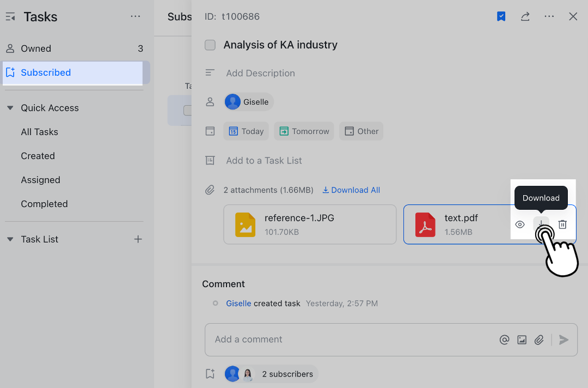588x388 pixels.
Task: Mark Analysis of KA industry as complete
Action: (210, 45)
